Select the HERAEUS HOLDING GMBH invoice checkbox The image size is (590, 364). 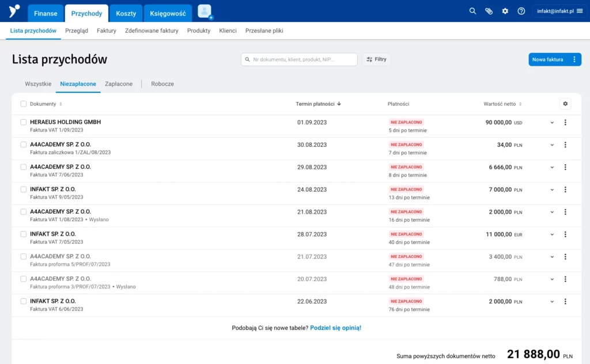[x=24, y=122]
